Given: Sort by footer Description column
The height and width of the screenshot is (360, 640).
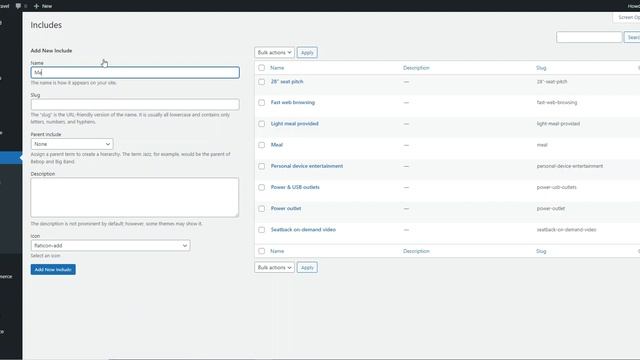Looking at the screenshot, I should [416, 251].
